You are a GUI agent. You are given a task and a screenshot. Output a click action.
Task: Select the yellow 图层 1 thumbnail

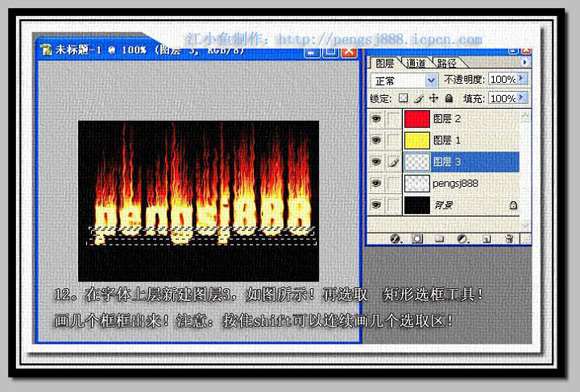(x=417, y=140)
